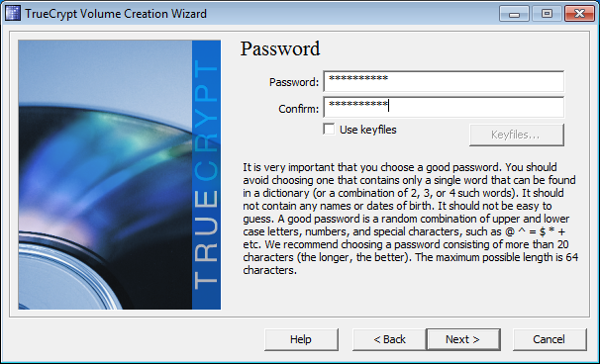Click the large 'Password' heading
Viewport: 600px width, 364px height.
click(x=280, y=48)
